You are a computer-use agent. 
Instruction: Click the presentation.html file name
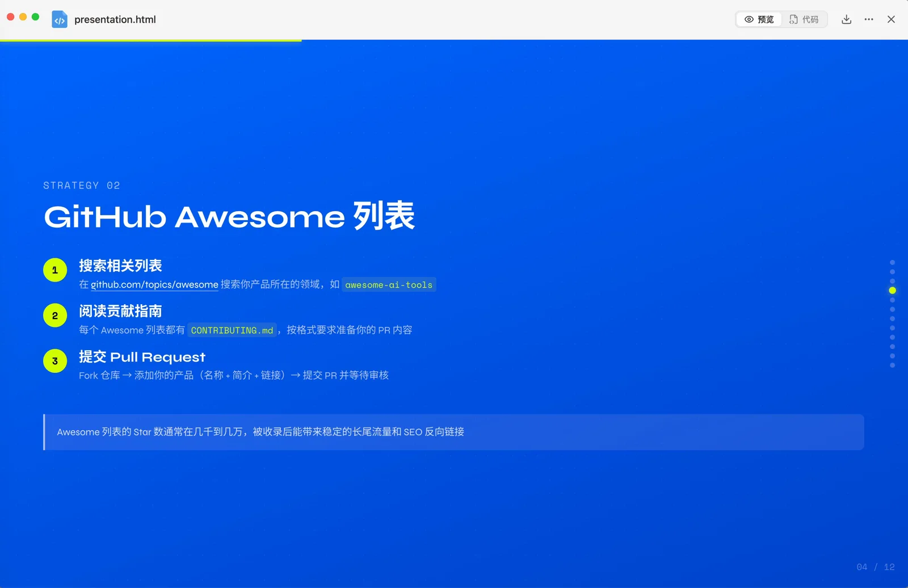pyautogui.click(x=115, y=19)
